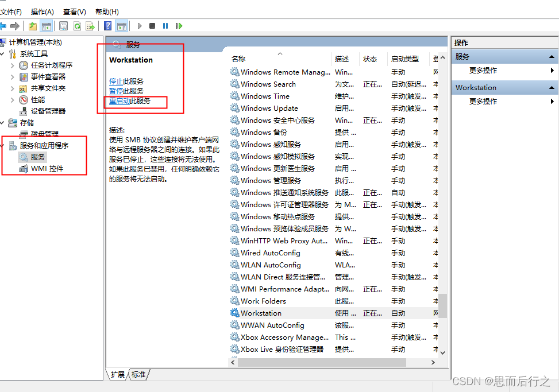Open 磁盘管理 in tree
The height and width of the screenshot is (392, 559).
(x=45, y=134)
